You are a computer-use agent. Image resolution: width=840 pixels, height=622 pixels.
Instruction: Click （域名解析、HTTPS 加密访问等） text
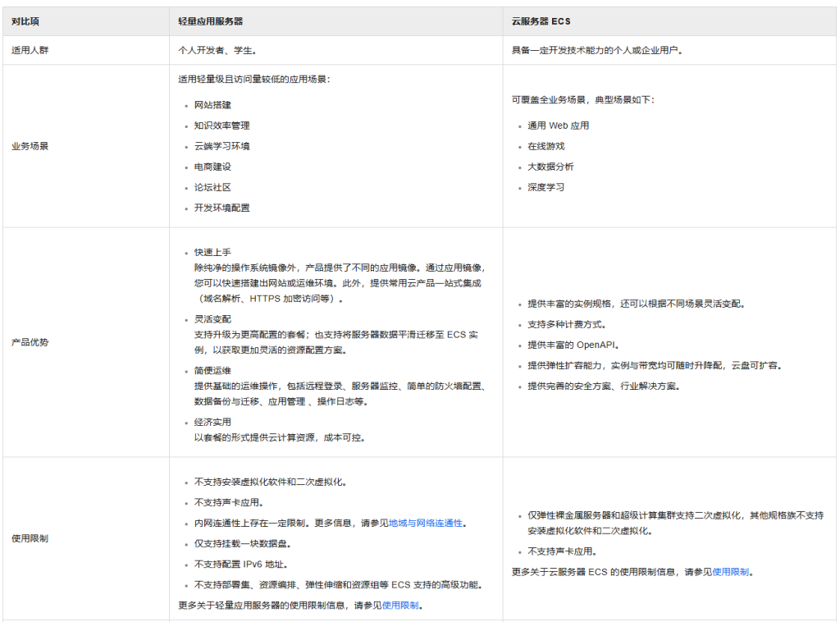pos(269,299)
